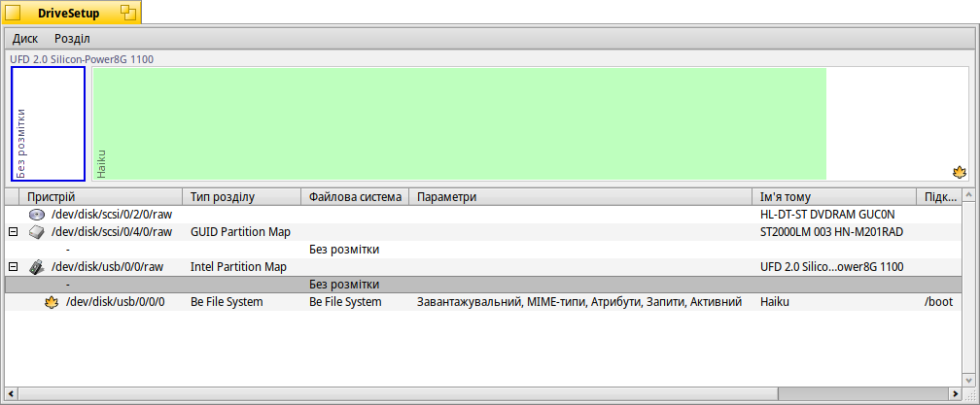Open the Розділ menu

click(x=72, y=39)
